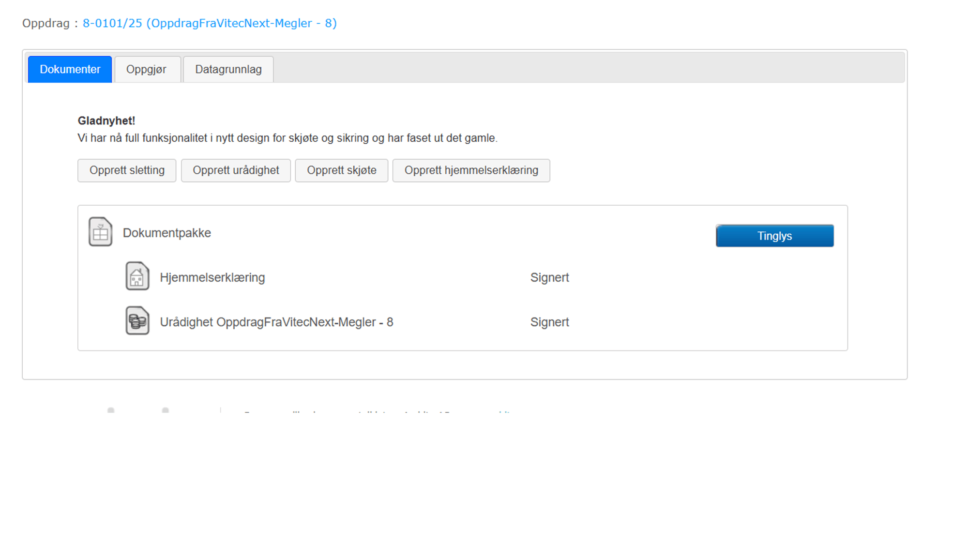Open Urådighet OppdragFraVitecNext-Megler - 8 document
This screenshot has height=560, width=968.
(x=276, y=322)
